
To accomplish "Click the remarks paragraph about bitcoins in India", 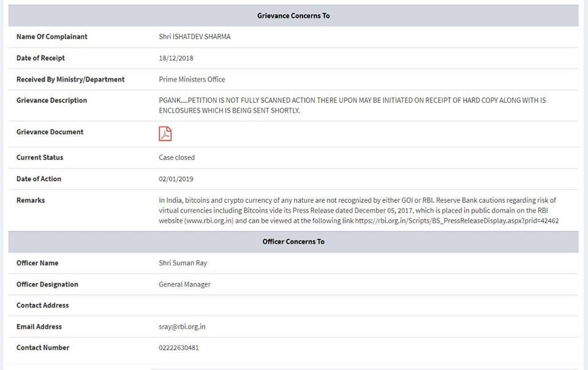I will [x=358, y=211].
